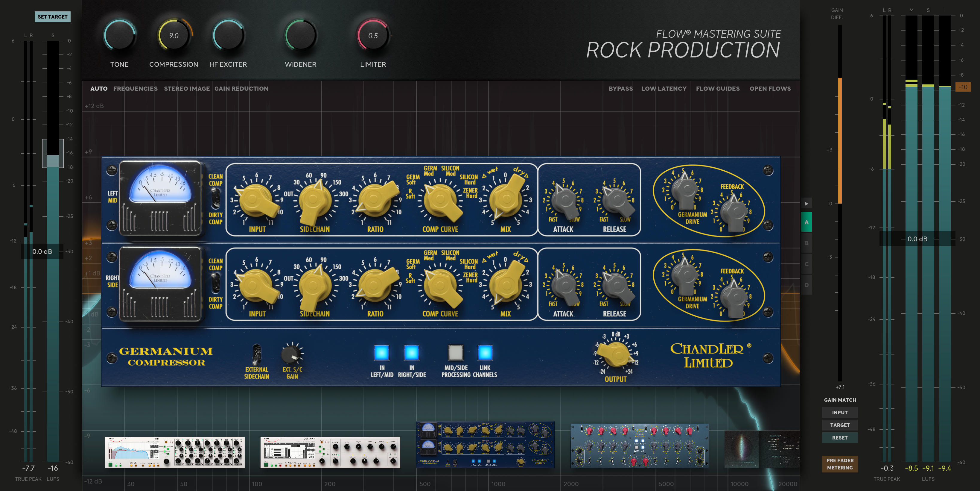Click the input gain 0.0 dB field
980x491 pixels.
pos(42,251)
